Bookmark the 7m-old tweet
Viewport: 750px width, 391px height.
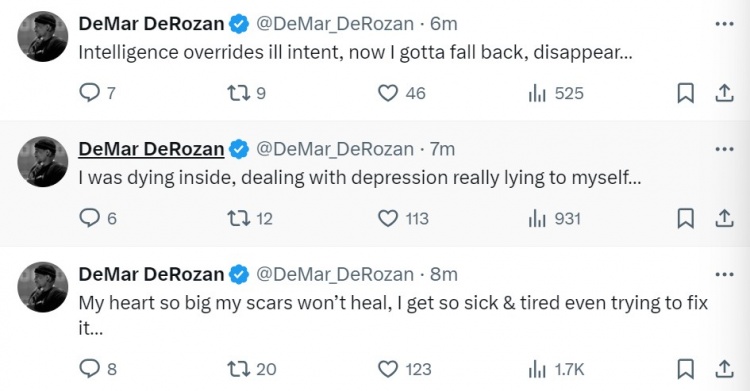(685, 219)
